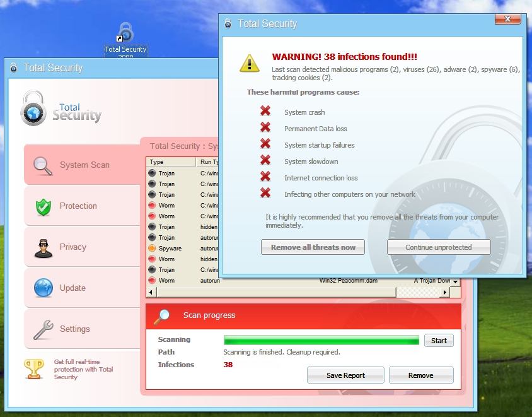Sort threats by the Type column header

click(171, 162)
